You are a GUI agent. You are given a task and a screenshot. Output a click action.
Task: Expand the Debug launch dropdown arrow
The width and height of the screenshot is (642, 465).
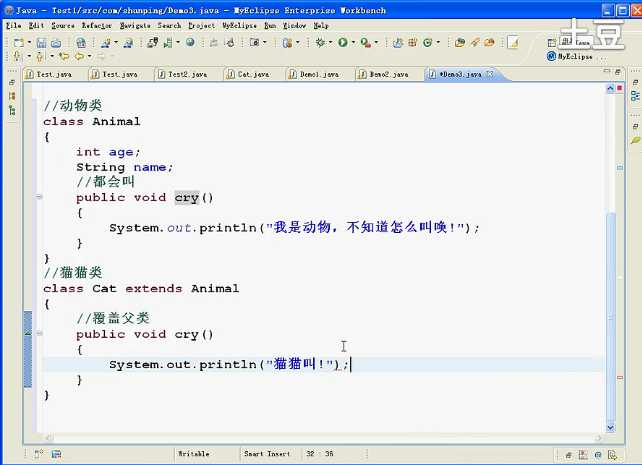click(x=330, y=42)
